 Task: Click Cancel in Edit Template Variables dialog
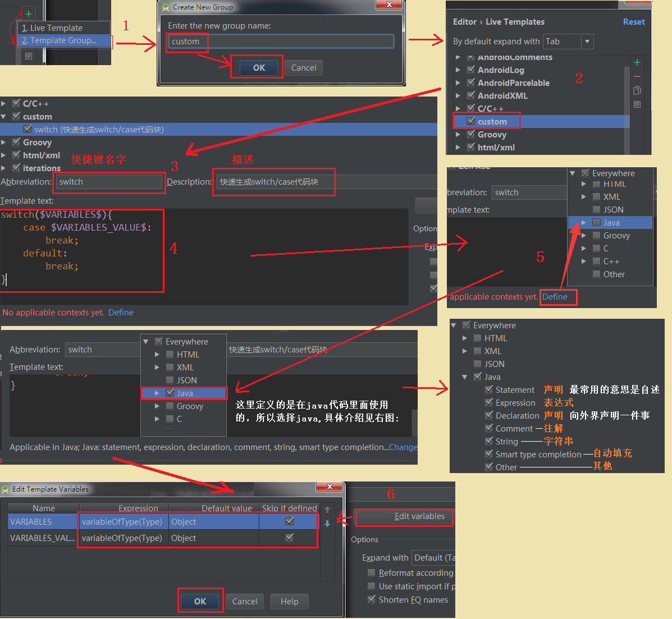point(245,602)
